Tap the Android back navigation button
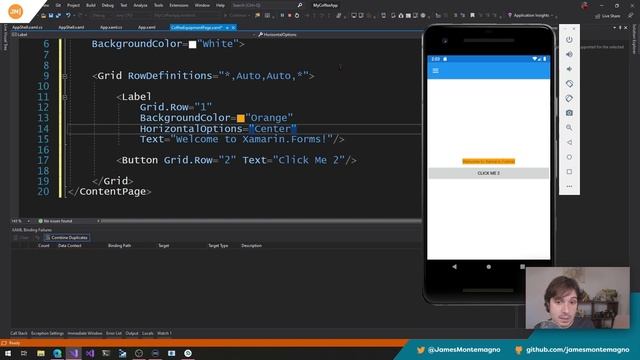Viewport: 640px width, 360px height. [x=454, y=267]
